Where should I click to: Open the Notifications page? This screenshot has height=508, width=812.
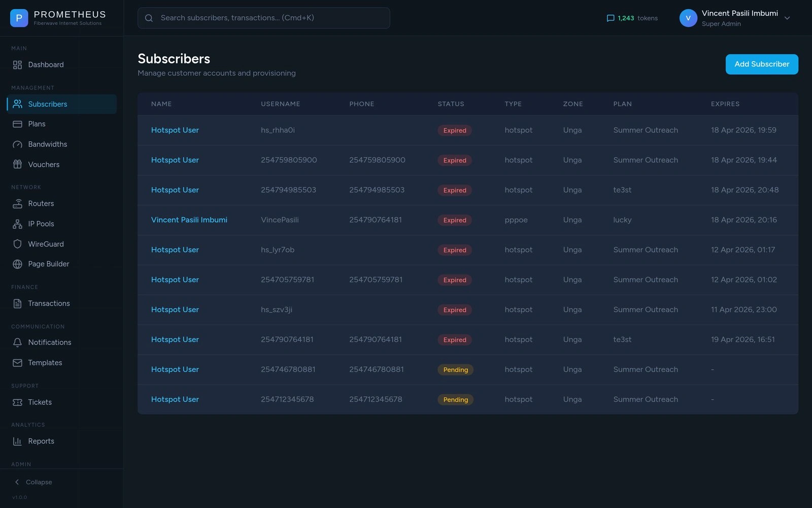pos(62,343)
